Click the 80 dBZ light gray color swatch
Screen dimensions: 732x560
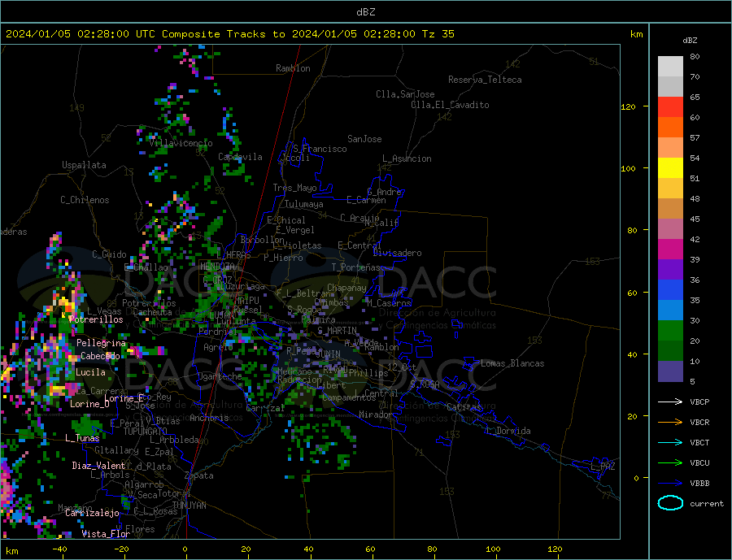coord(670,67)
